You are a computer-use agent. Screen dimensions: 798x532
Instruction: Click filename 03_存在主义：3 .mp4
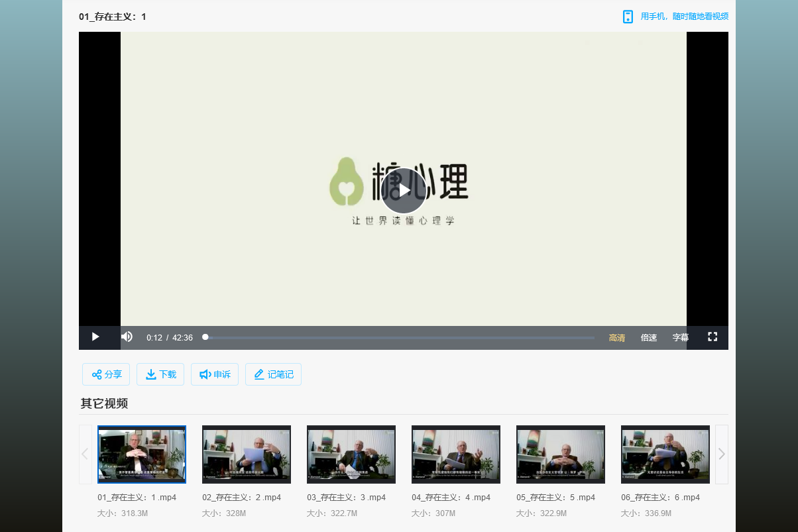pos(346,498)
